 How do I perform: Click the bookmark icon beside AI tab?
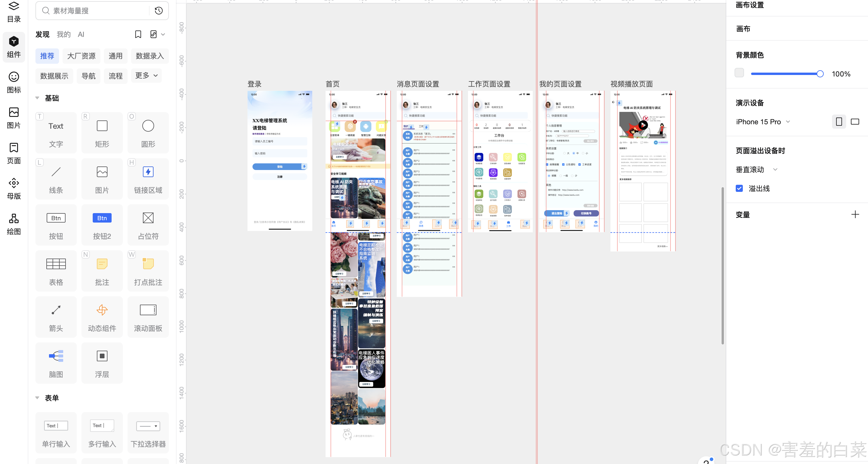point(138,34)
